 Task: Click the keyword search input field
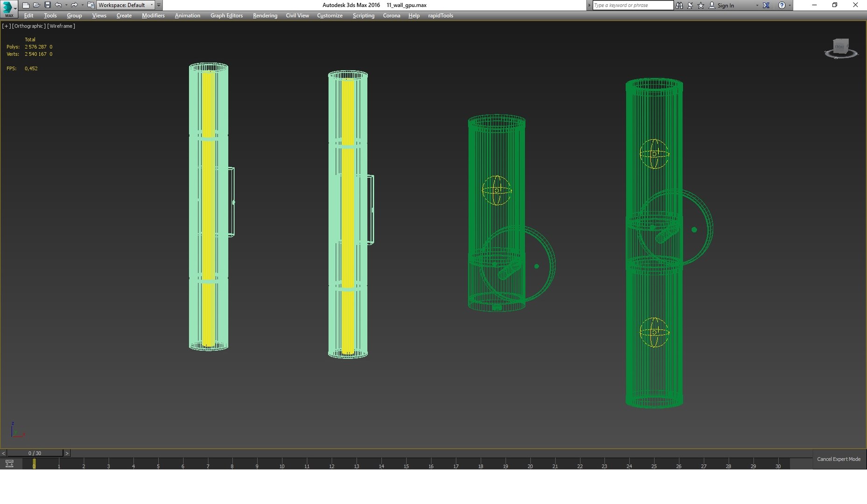click(x=633, y=5)
